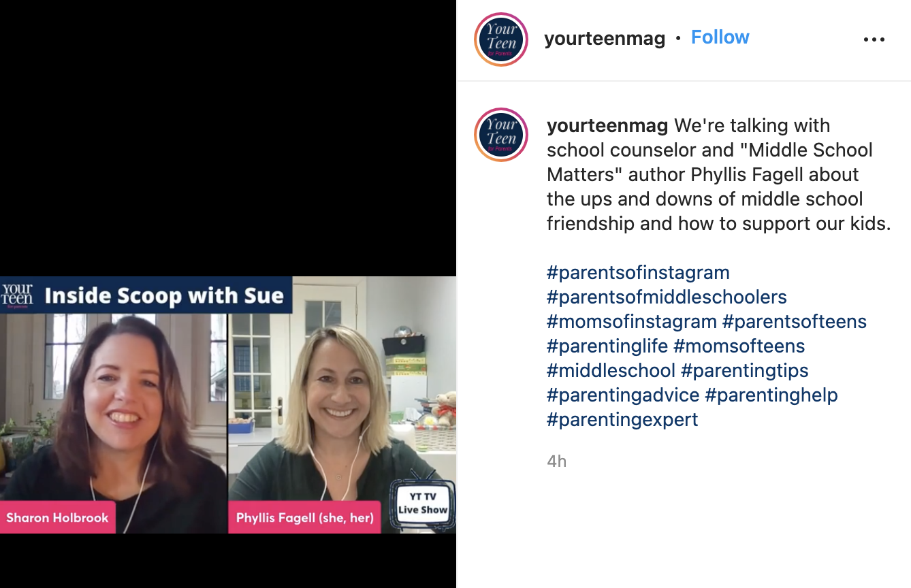The width and height of the screenshot is (911, 588).
Task: Open the #parentingadvice hashtag
Action: click(623, 395)
